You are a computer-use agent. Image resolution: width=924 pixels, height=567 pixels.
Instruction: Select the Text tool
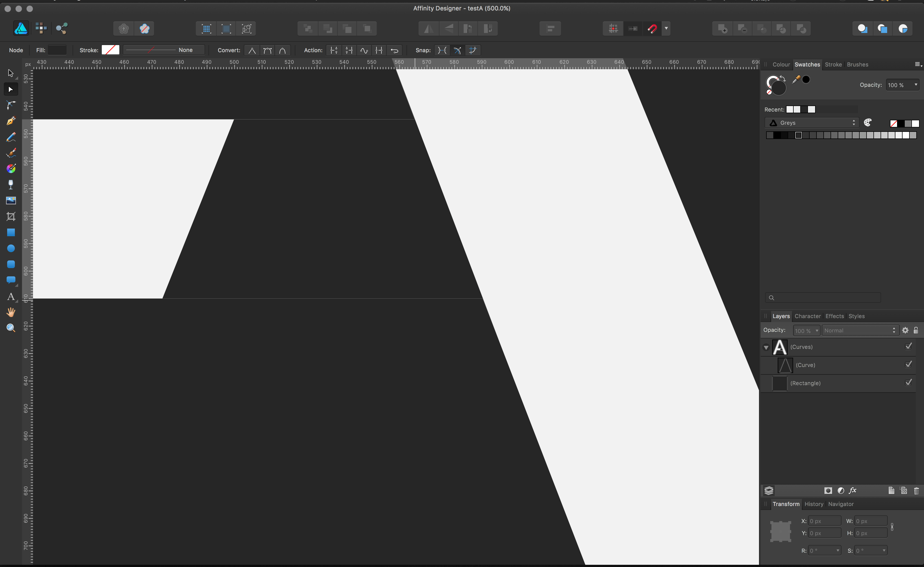tap(11, 297)
